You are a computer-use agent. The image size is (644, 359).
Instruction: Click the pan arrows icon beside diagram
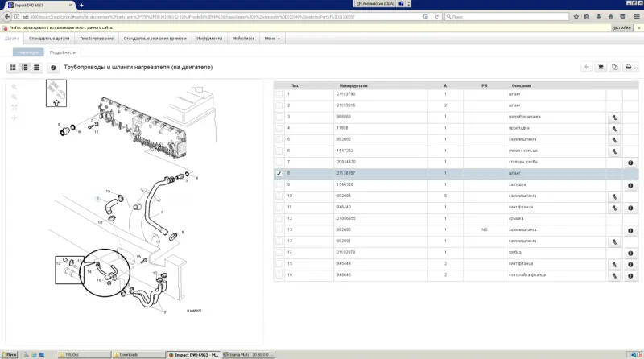[x=14, y=118]
